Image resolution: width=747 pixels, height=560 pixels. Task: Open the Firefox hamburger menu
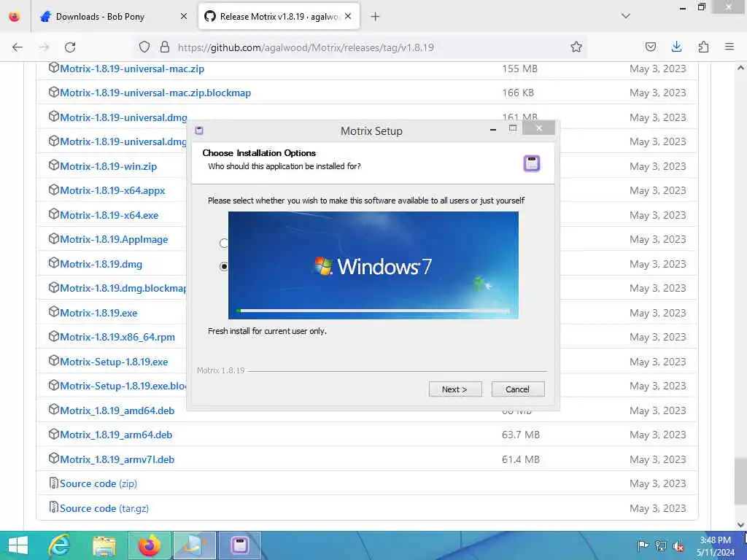pos(729,47)
